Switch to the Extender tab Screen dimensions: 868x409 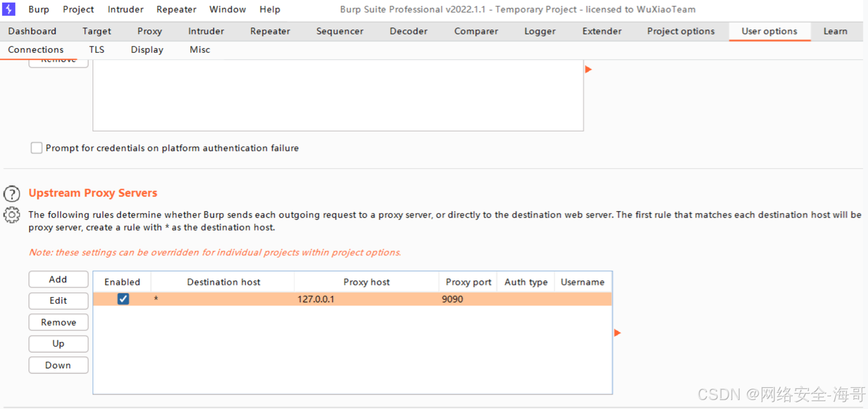click(602, 31)
